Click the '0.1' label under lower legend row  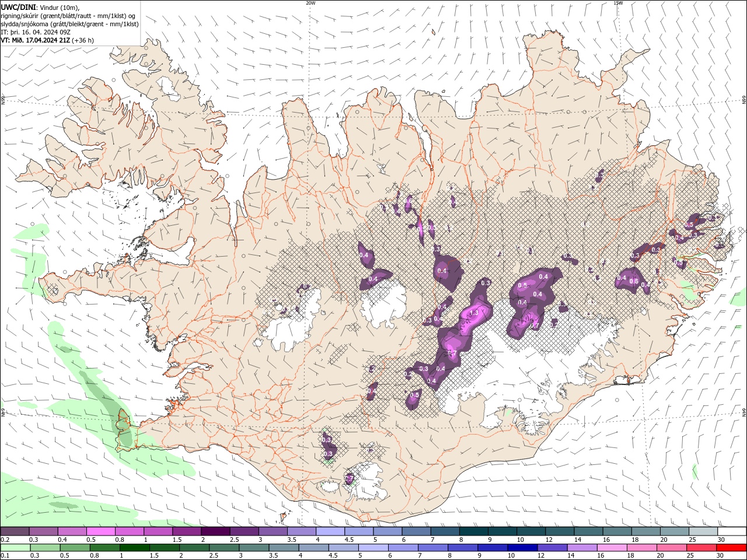pyautogui.click(x=5, y=556)
